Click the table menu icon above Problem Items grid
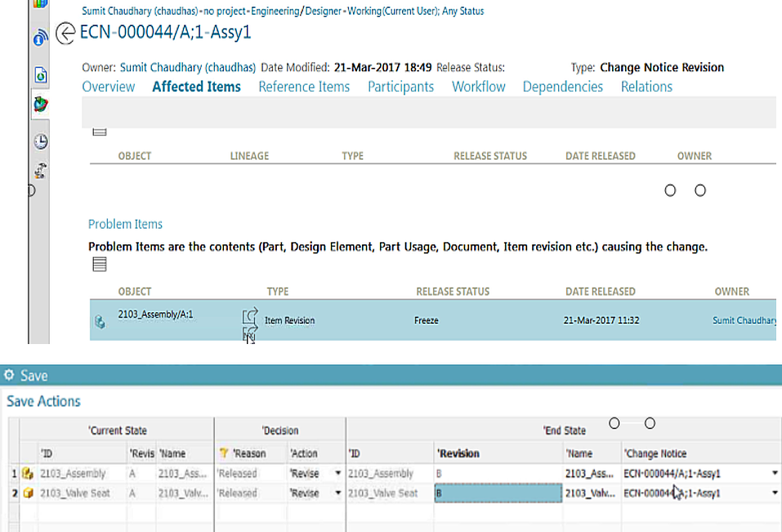Screen dimensions: 782x532 [x=99, y=263]
